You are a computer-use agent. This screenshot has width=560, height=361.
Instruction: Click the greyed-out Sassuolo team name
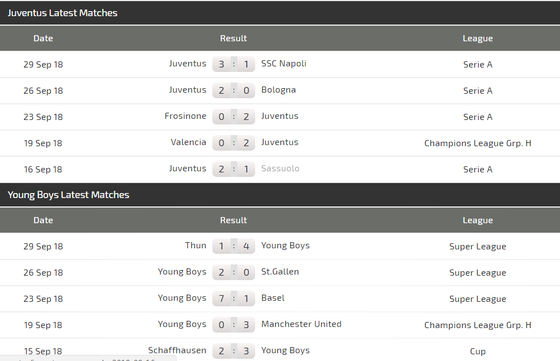pyautogui.click(x=280, y=169)
